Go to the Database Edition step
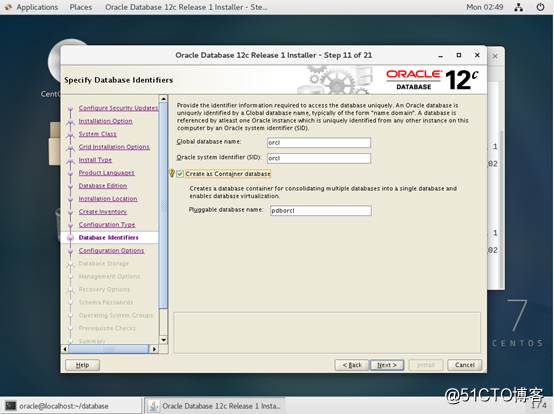This screenshot has width=554, height=414. (102, 185)
